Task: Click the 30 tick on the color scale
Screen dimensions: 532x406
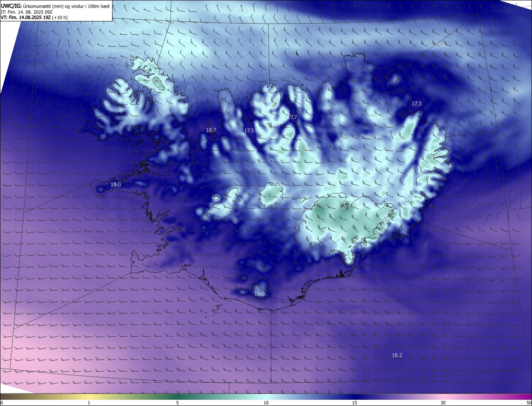Action: [x=443, y=403]
